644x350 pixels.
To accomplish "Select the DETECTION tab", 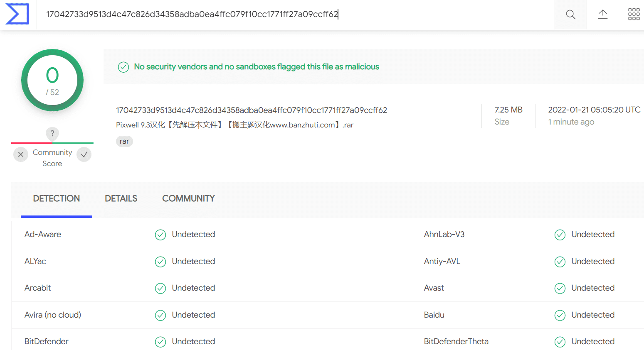I will pos(57,198).
